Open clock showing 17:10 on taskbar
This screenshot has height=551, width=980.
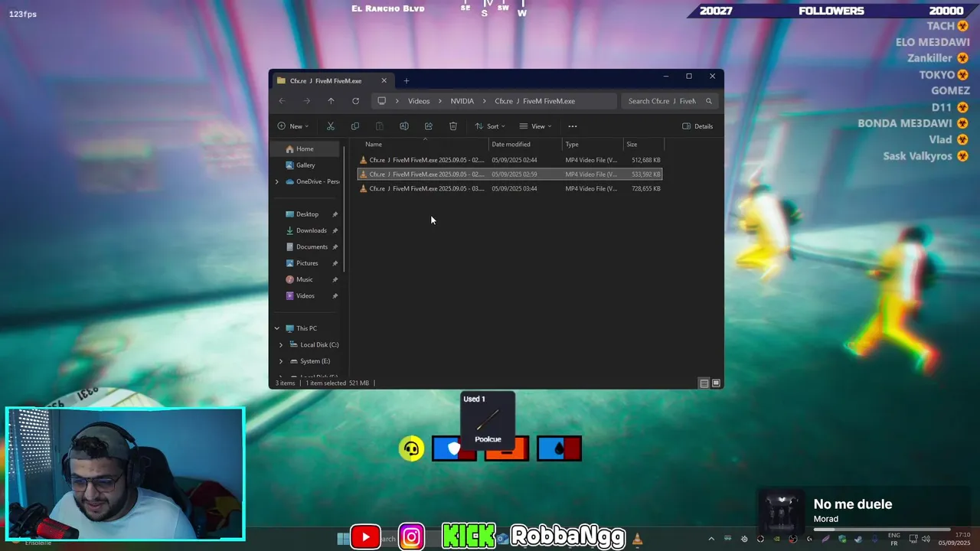click(954, 538)
